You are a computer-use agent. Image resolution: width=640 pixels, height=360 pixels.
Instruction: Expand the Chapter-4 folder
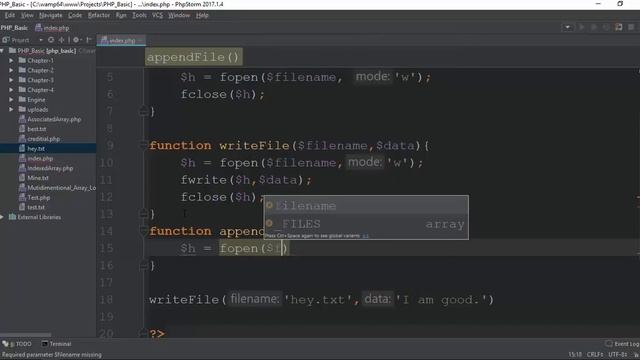click(x=11, y=90)
